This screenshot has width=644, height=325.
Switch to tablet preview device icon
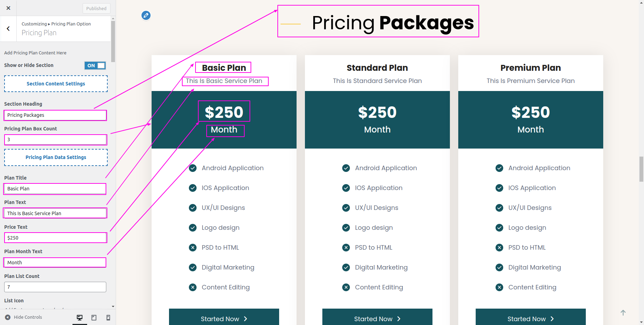(94, 317)
